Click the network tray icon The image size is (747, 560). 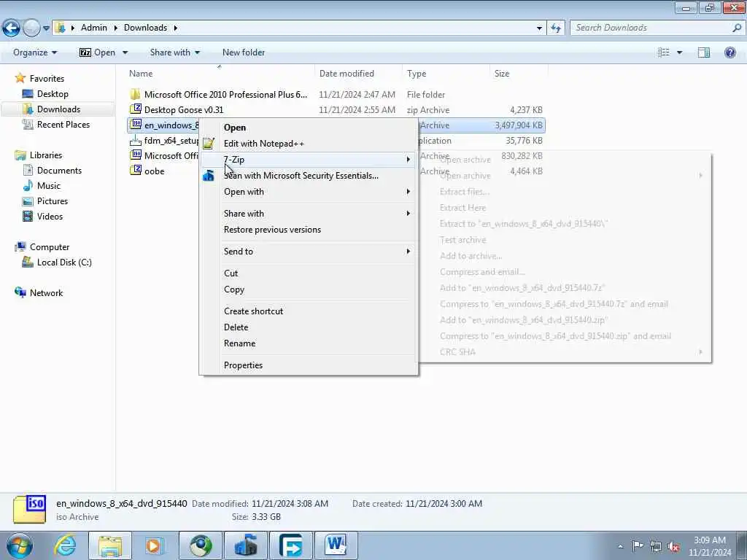coord(656,546)
